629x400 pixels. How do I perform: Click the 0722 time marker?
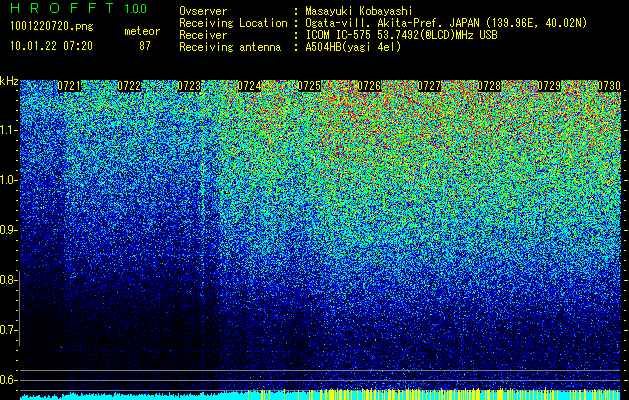[129, 86]
